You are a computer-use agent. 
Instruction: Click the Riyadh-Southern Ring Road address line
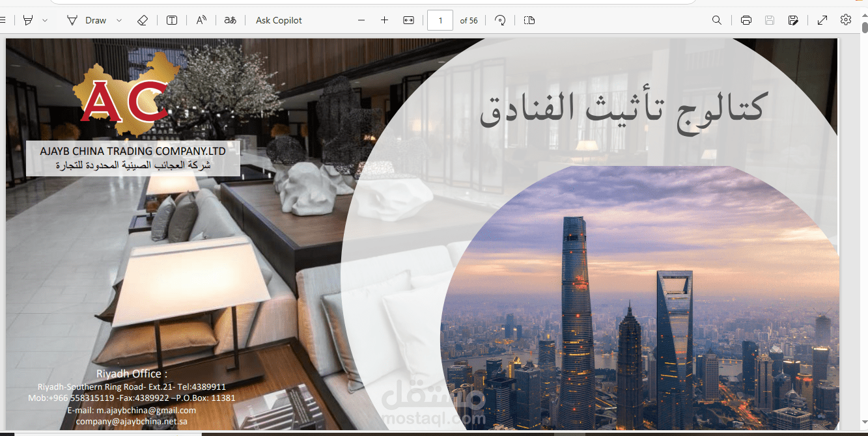pyautogui.click(x=132, y=387)
